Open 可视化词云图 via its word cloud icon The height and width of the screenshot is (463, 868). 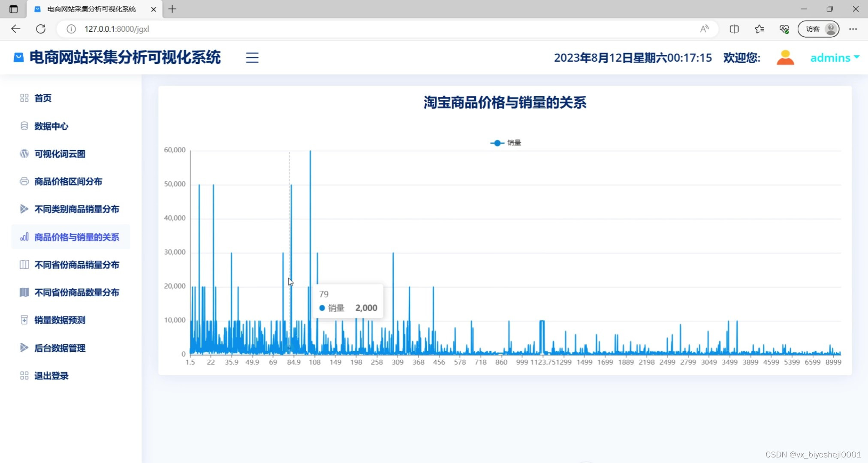pos(24,153)
